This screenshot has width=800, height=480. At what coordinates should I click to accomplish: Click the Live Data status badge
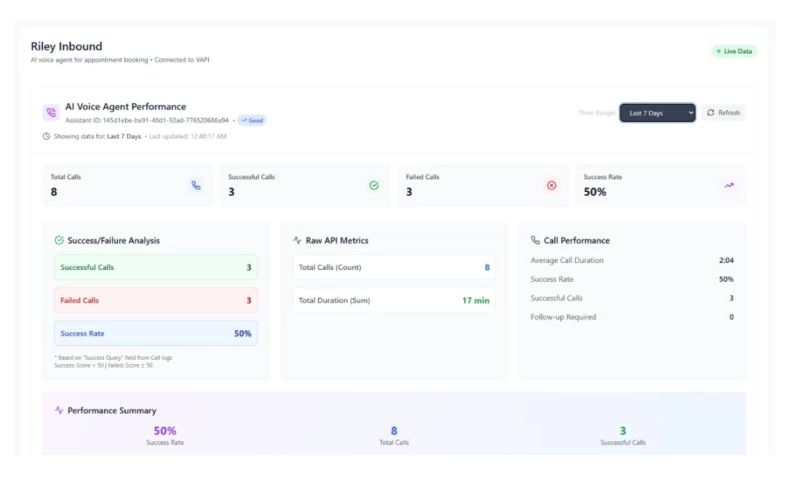[733, 51]
